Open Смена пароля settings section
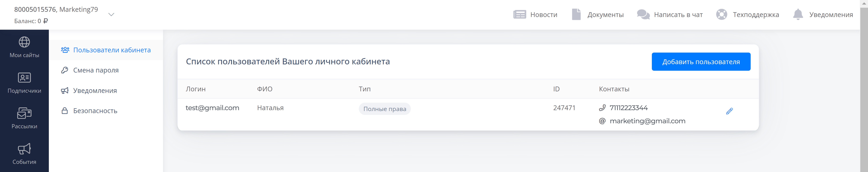This screenshot has width=868, height=172. 96,70
